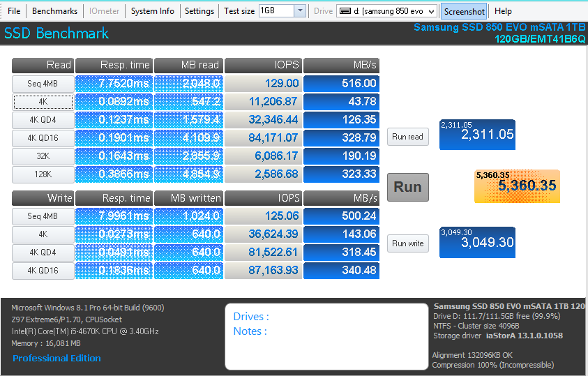Start the read test with Run read
This screenshot has width=588, height=376.
click(407, 137)
